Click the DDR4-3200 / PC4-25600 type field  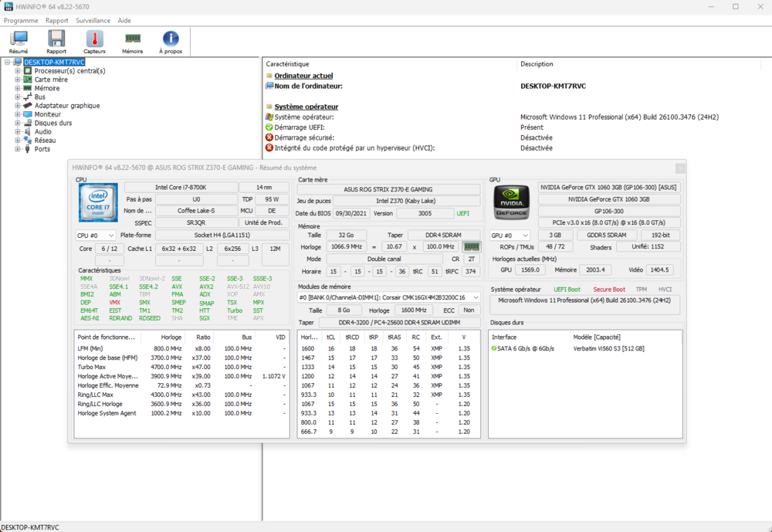[x=399, y=323]
